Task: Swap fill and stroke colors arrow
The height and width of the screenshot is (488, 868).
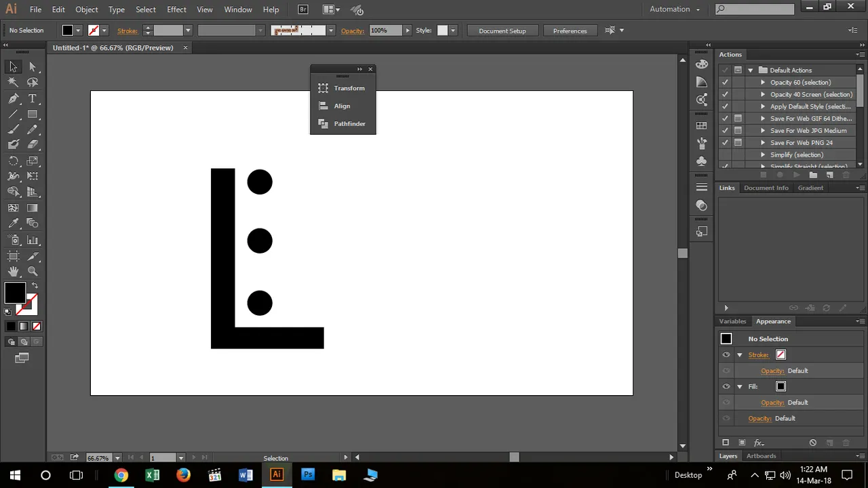Action: coord(35,285)
